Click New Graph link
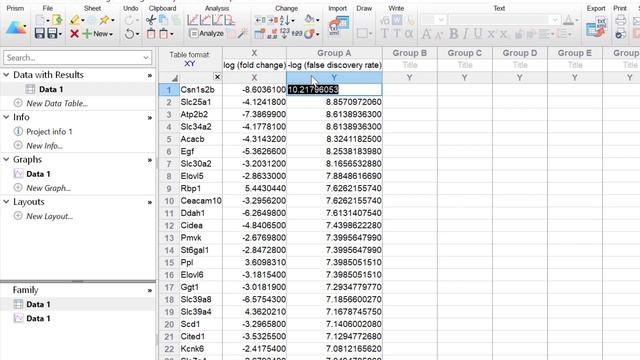Viewport: 640px width, 360px height. coord(48,188)
